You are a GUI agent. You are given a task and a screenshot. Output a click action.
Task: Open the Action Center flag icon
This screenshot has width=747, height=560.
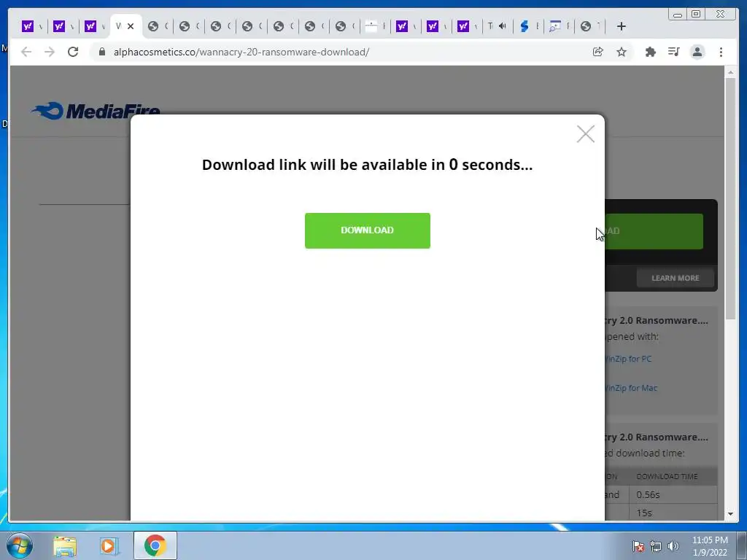(638, 546)
